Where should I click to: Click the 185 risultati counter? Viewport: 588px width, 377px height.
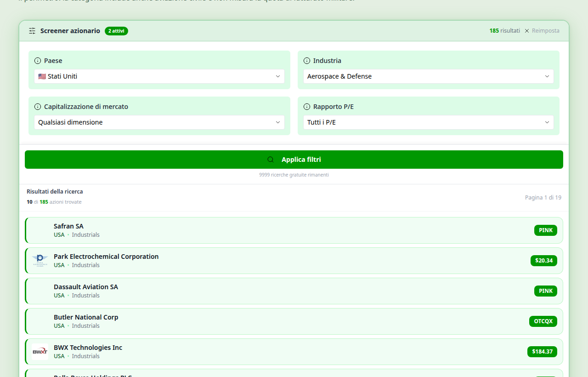coord(505,31)
